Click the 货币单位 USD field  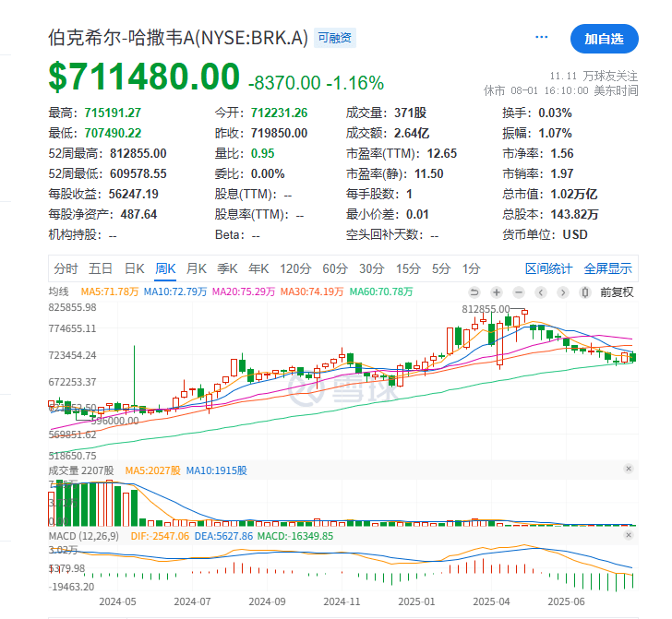pyautogui.click(x=545, y=234)
